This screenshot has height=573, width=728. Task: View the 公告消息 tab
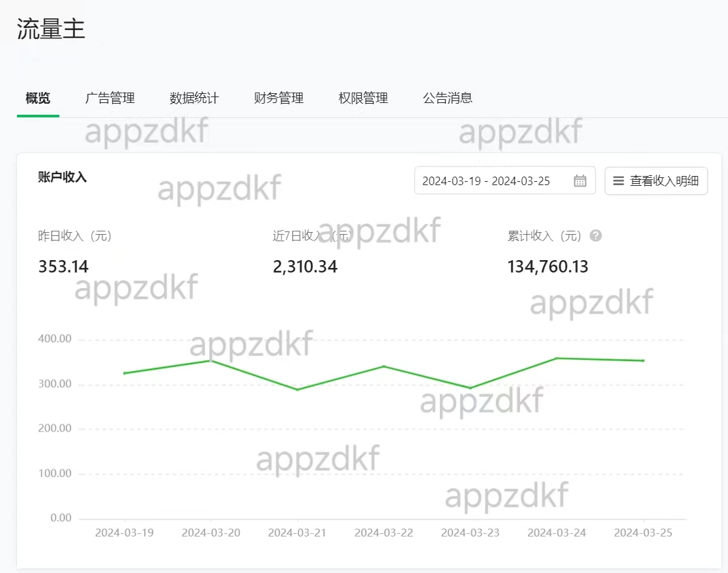[x=448, y=98]
